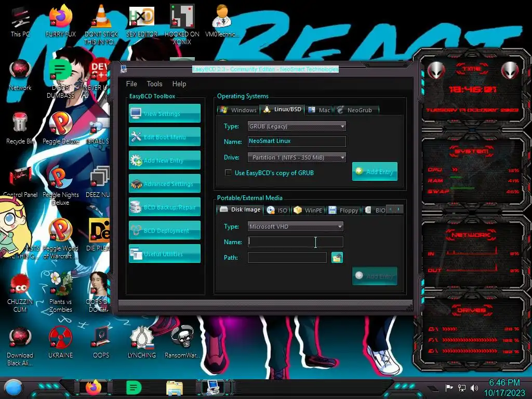532x399 pixels.
Task: Click the volume tray icon
Action: 474,388
